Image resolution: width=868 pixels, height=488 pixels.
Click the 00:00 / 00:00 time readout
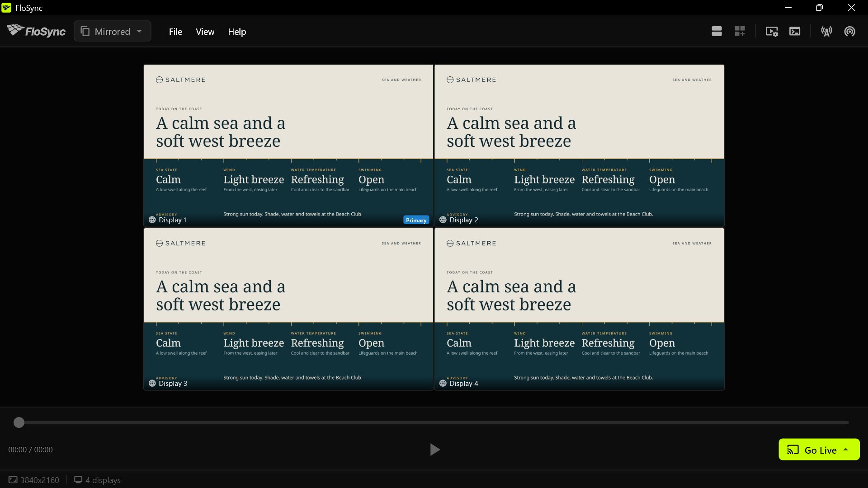click(30, 450)
